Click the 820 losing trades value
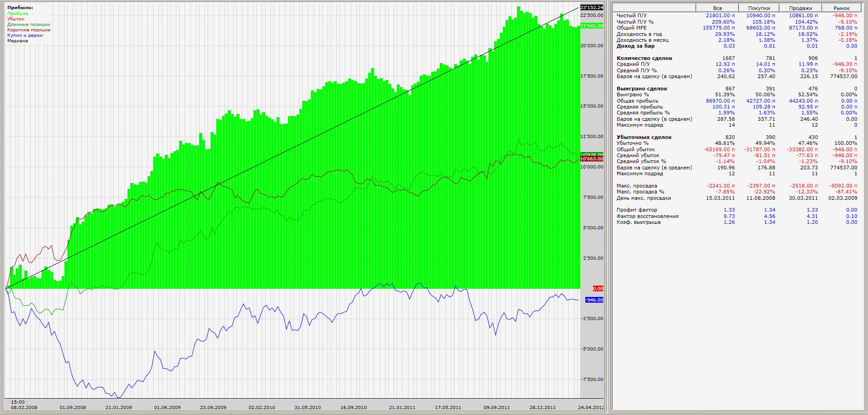The height and width of the screenshot is (415, 868). click(x=730, y=137)
